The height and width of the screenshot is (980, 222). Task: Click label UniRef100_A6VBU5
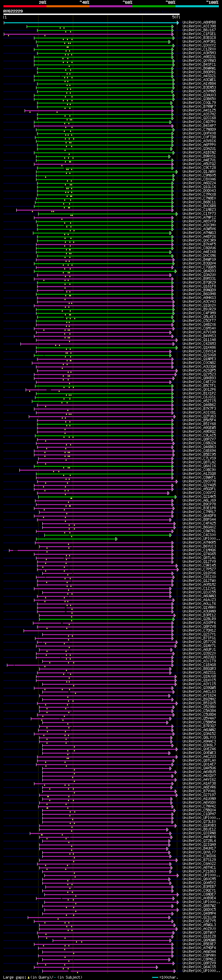point(199,772)
